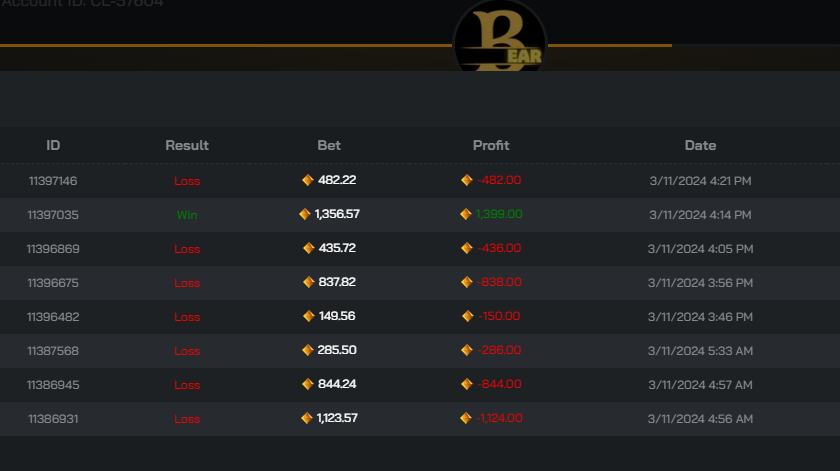Click the gem icon beside bet 1,123.57
This screenshot has height=471, width=840.
click(x=306, y=418)
